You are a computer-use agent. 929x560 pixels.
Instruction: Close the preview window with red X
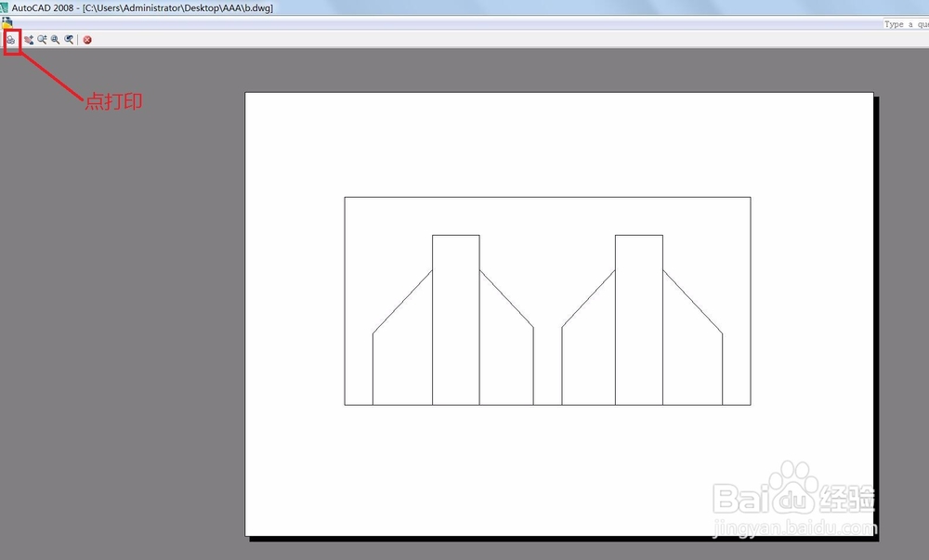pyautogui.click(x=87, y=40)
